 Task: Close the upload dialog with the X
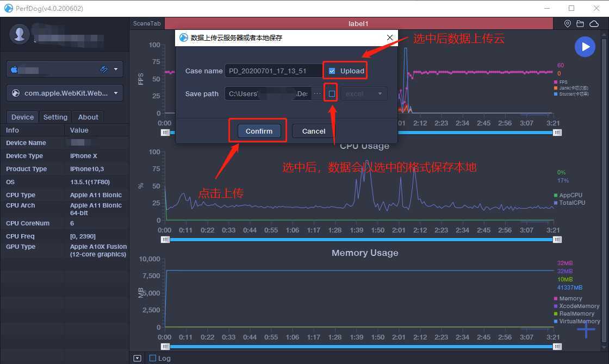(x=390, y=37)
